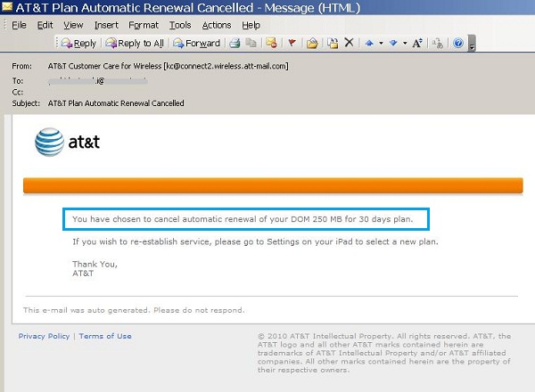The height and width of the screenshot is (392, 535).
Task: Flag the message with red flag
Action: [292, 44]
